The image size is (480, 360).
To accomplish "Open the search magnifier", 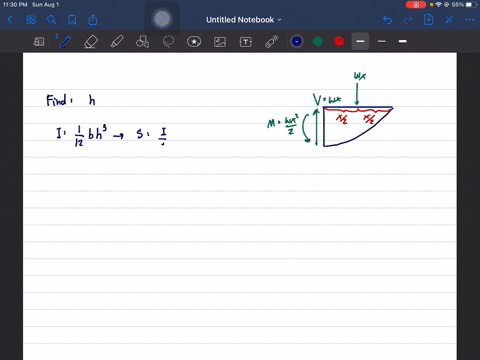I will (51, 20).
